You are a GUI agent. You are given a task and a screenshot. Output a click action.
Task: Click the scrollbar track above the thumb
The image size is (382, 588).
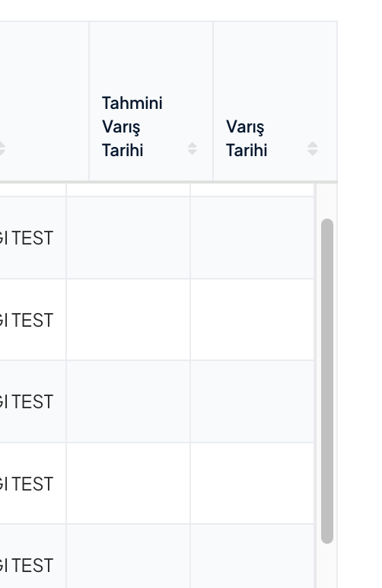point(327,200)
